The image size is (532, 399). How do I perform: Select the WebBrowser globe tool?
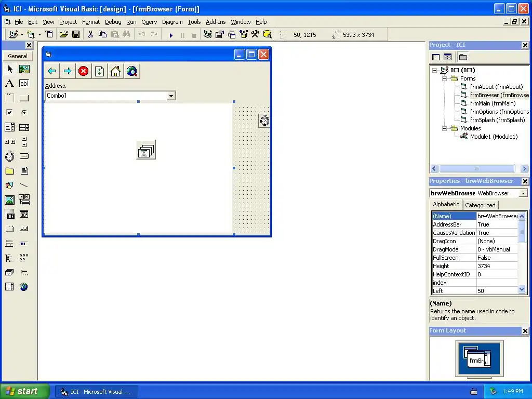24,287
